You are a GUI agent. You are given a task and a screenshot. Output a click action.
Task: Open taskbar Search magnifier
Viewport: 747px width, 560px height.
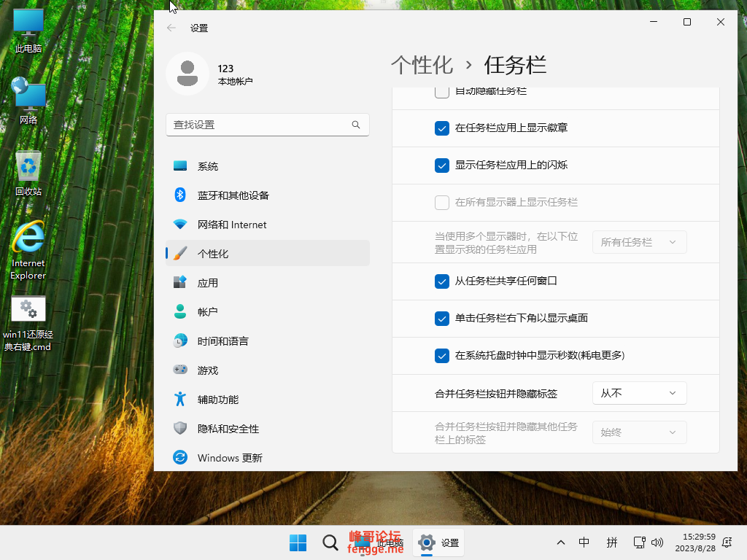click(330, 542)
